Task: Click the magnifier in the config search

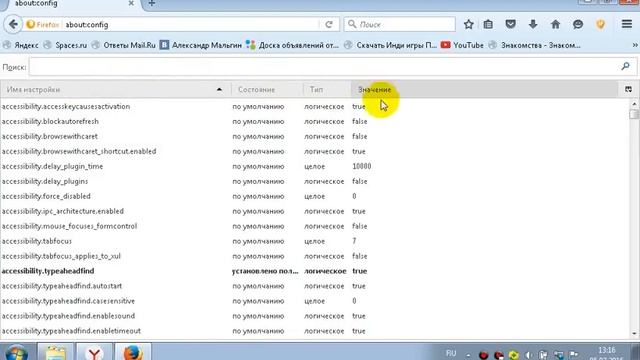Action: pyautogui.click(x=625, y=66)
